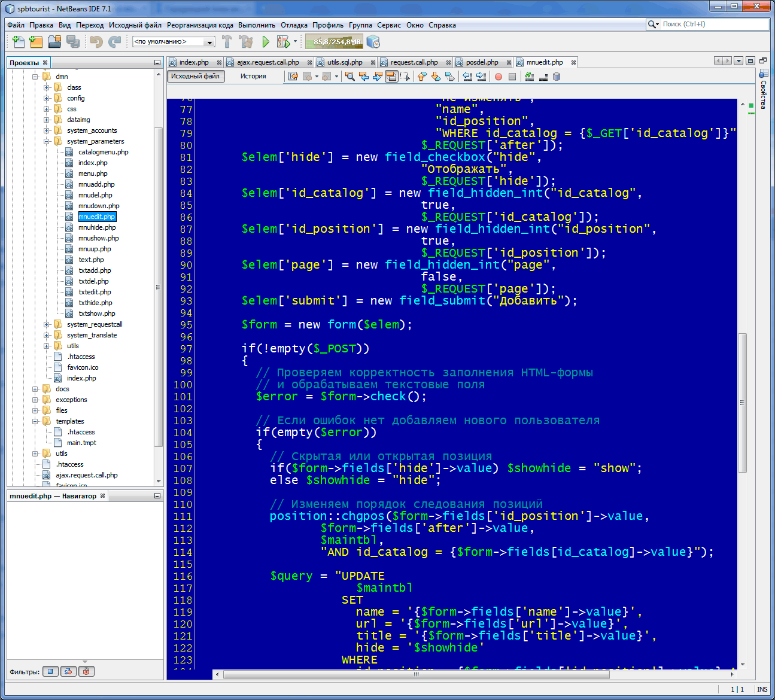The height and width of the screenshot is (700, 775).
Task: Click the Debug Project icon
Action: pos(283,42)
